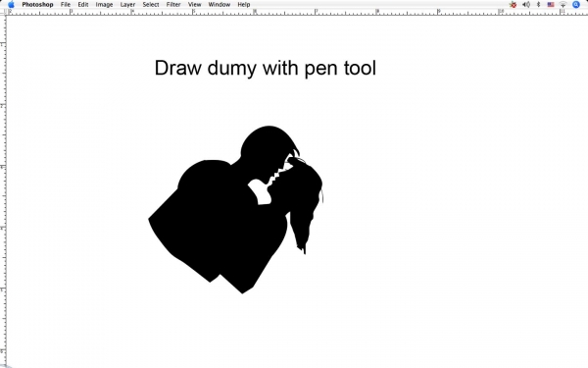Click the black couple silhouette shape
This screenshot has height=368, width=588.
[x=235, y=210]
